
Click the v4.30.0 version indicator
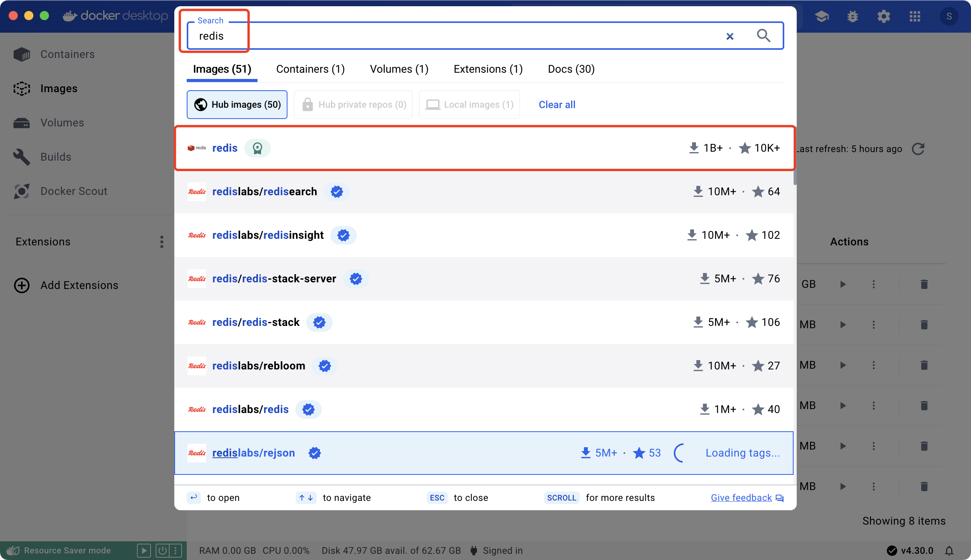point(910,551)
